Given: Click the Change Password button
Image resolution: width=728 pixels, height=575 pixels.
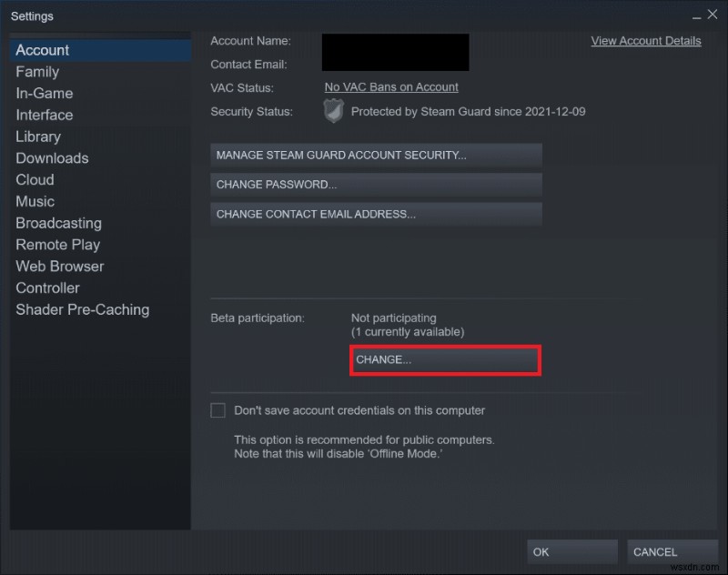Looking at the screenshot, I should pyautogui.click(x=375, y=185).
